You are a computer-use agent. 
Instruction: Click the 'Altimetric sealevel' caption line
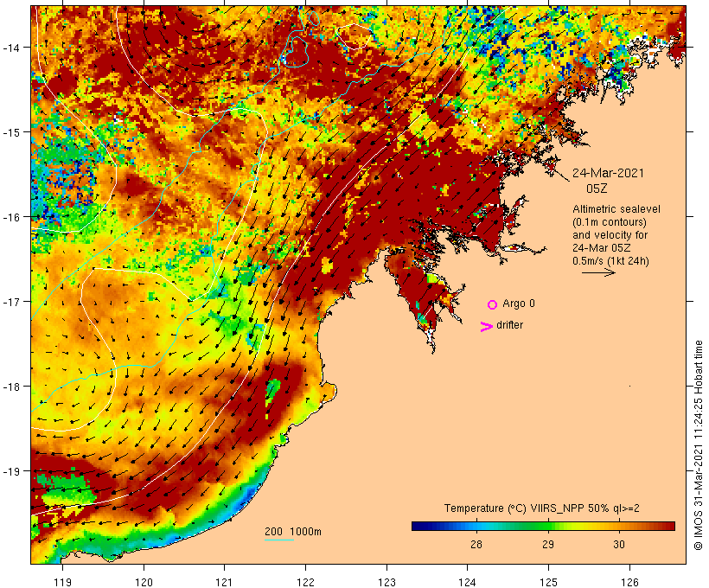pyautogui.click(x=616, y=209)
